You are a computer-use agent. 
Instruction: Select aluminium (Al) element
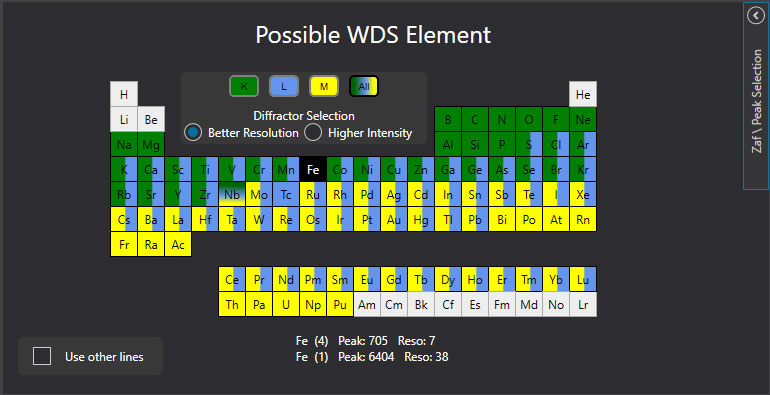tap(448, 144)
